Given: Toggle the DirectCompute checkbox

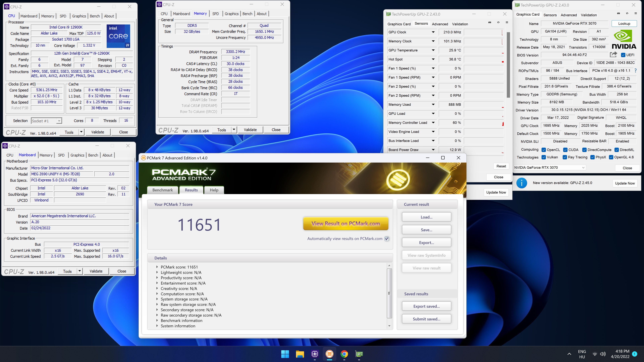Looking at the screenshot, I should [x=584, y=150].
